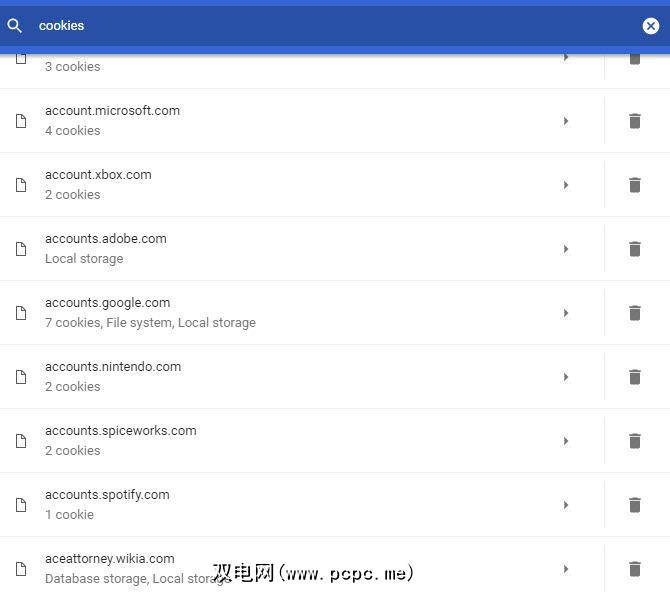This screenshot has height=596, width=670.
Task: Remove accounts.adobe.com data with trash icon
Action: (635, 249)
